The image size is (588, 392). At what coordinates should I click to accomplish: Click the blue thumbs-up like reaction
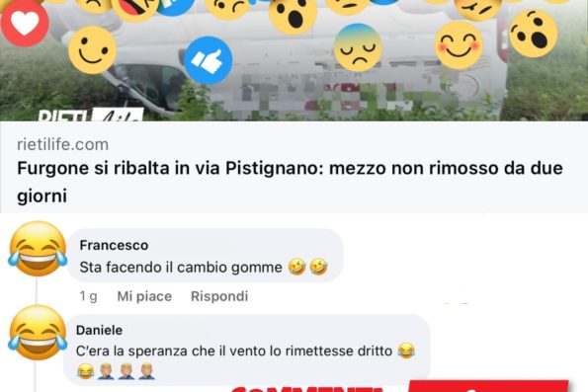(x=209, y=60)
